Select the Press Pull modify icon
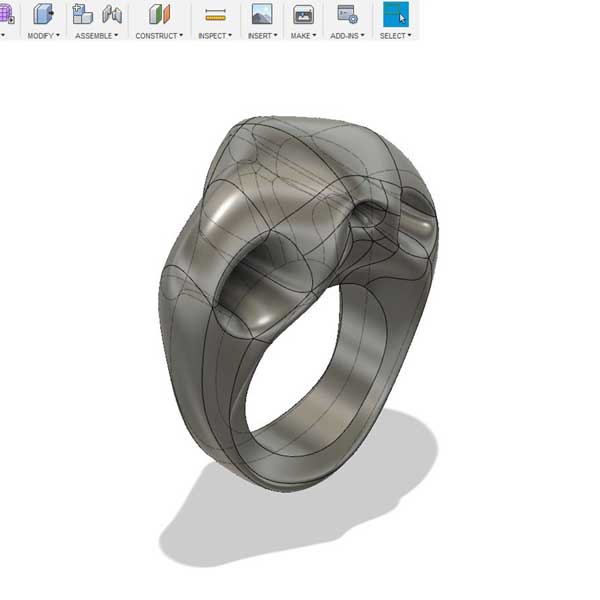 pyautogui.click(x=43, y=14)
